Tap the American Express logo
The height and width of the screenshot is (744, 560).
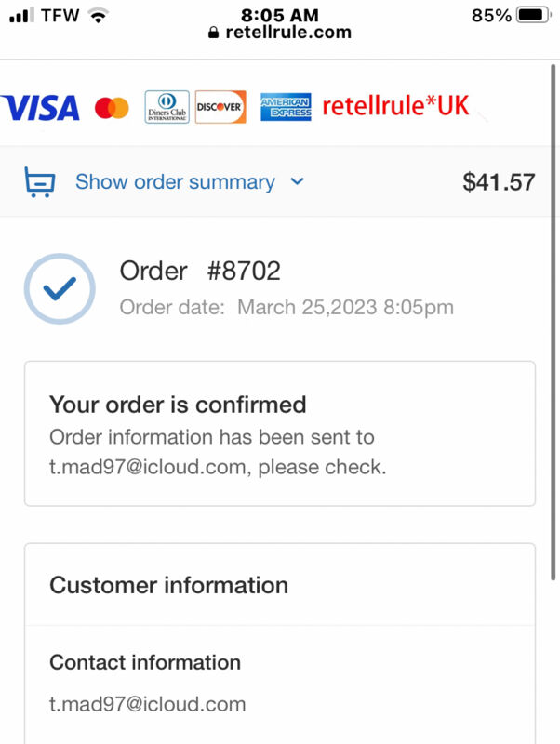pyautogui.click(x=286, y=107)
